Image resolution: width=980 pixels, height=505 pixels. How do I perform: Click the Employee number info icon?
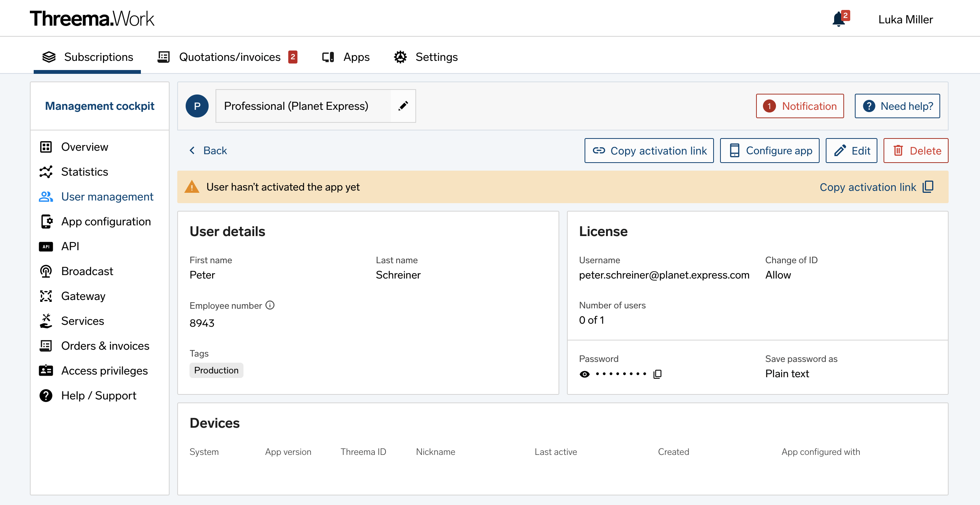click(x=270, y=305)
